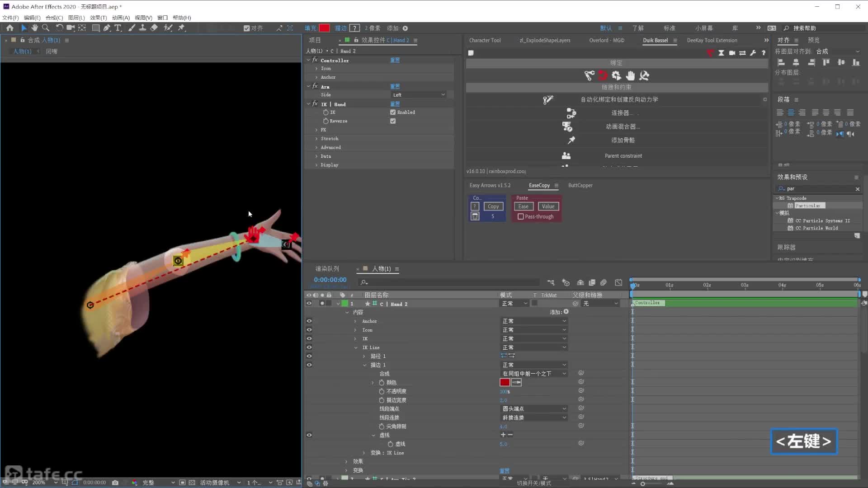
Task: Expand the Stretch property group
Action: 316,139
